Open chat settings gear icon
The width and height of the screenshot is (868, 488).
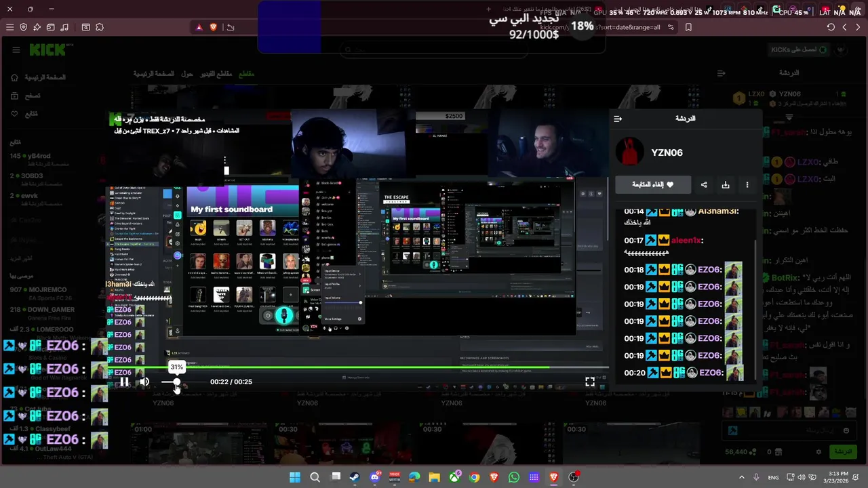818,451
